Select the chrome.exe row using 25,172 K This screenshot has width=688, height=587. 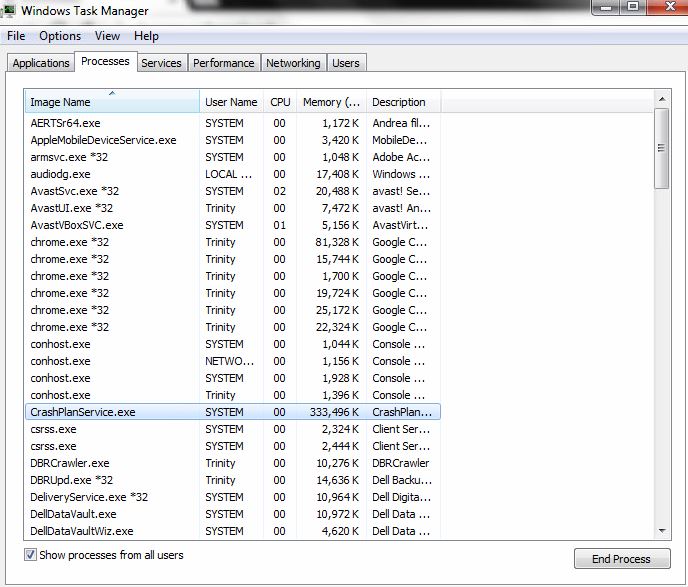233,310
